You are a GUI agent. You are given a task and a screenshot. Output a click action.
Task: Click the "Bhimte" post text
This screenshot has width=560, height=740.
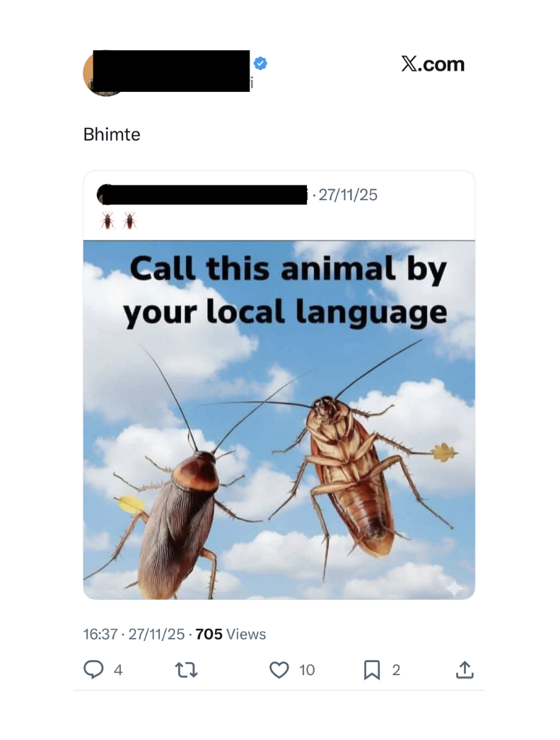[x=112, y=134]
